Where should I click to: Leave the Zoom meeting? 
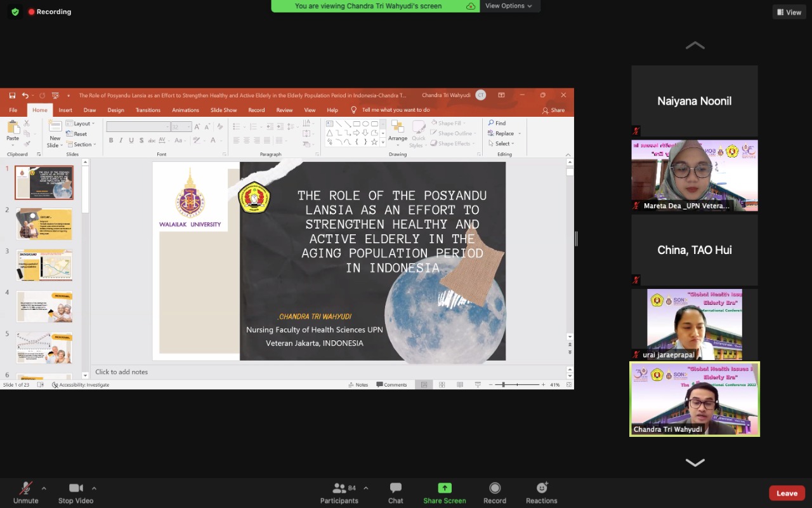tap(787, 493)
